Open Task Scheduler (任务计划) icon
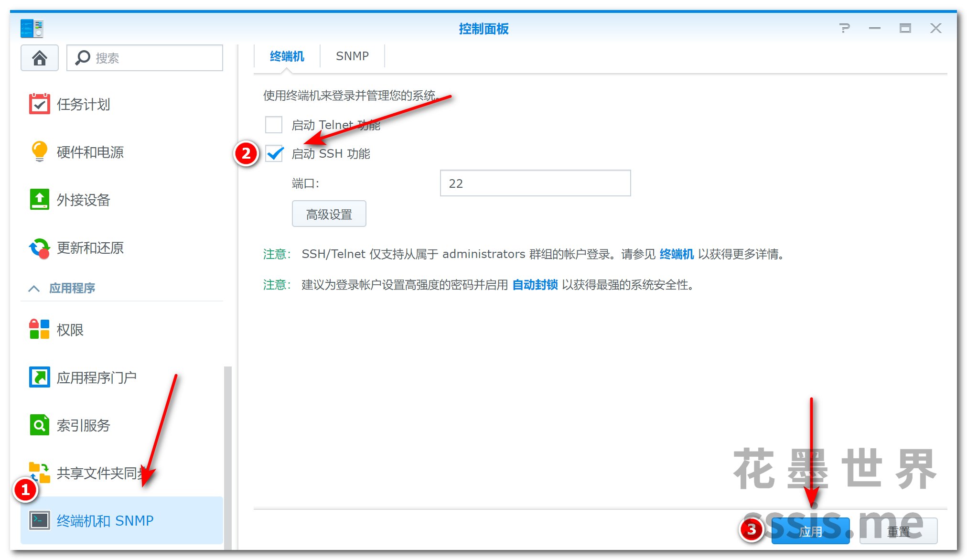Viewport: 967px width, 560px height. pos(39,104)
